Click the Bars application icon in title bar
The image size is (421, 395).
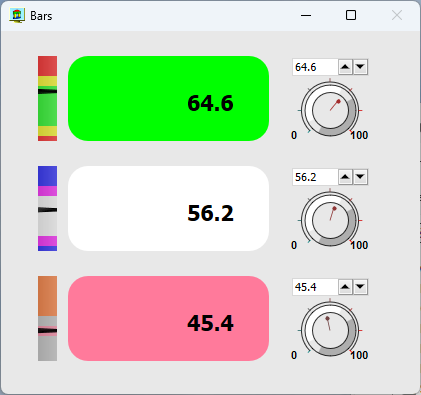pos(17,16)
